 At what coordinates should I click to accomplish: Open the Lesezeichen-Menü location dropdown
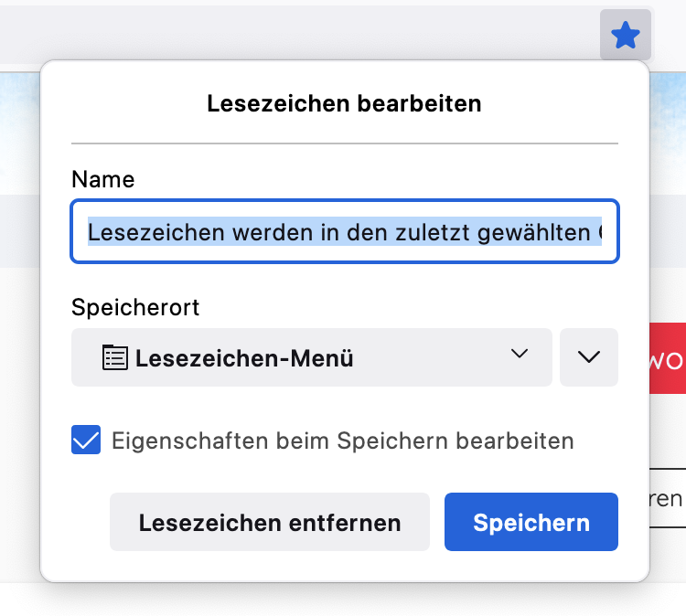click(x=311, y=357)
